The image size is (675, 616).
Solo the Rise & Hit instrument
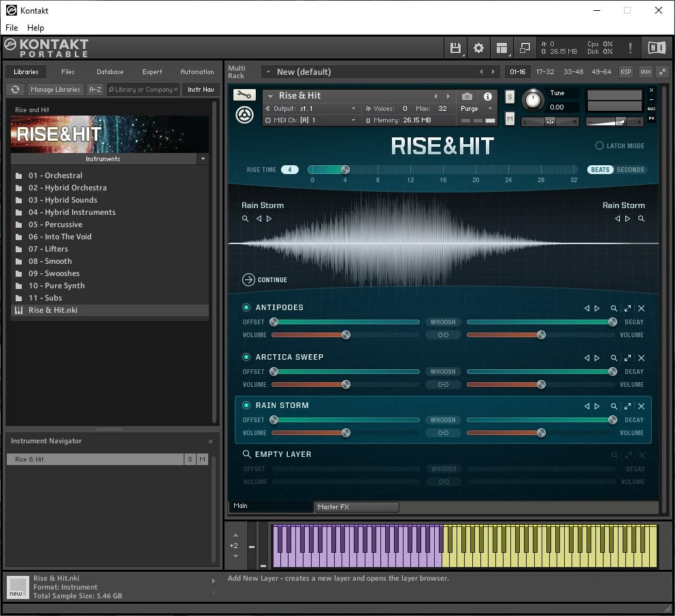click(510, 97)
